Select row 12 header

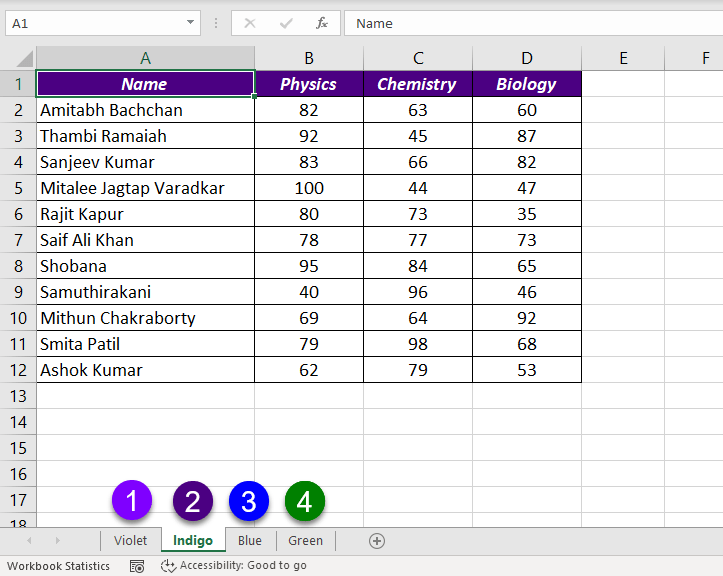18,370
